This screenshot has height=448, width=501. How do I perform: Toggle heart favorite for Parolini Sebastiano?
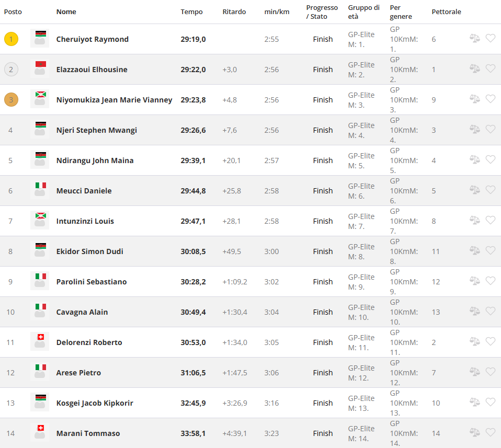click(x=490, y=281)
